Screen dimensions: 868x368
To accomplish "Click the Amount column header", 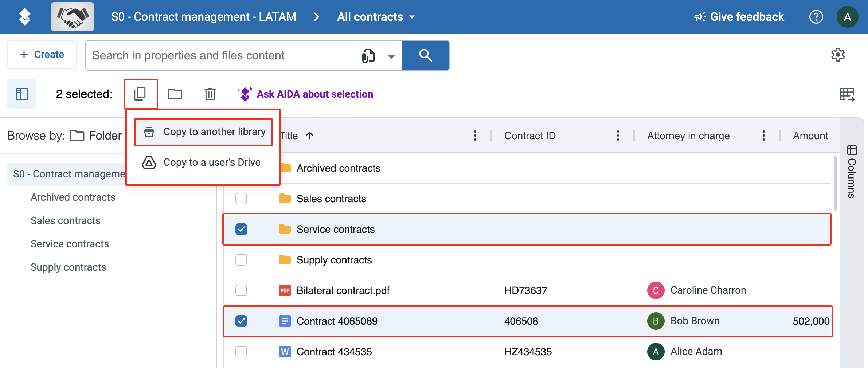I will tap(810, 136).
